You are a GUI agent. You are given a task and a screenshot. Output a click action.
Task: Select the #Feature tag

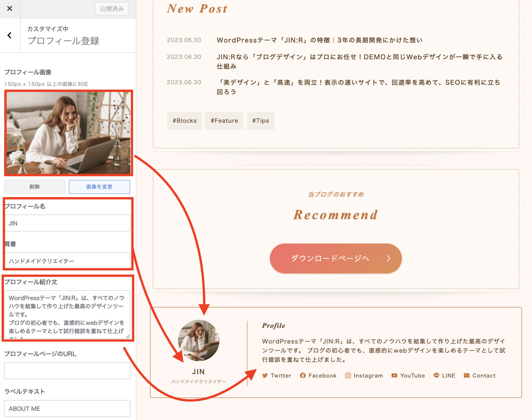224,121
